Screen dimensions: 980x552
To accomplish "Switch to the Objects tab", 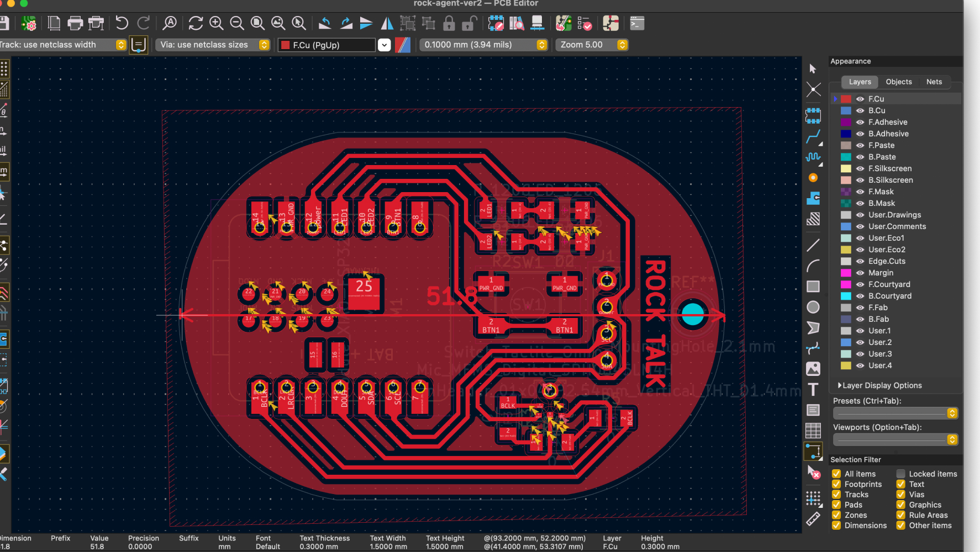I will 898,82.
